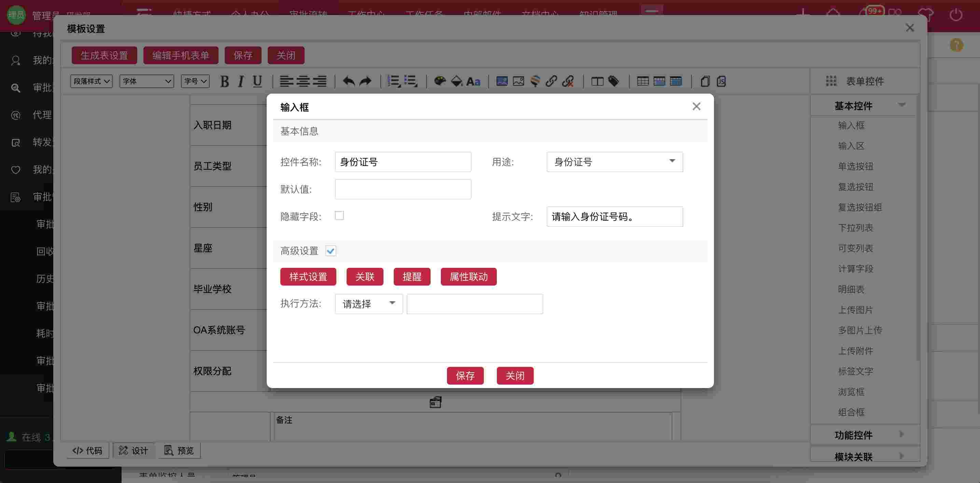Click the remove link icon

(568, 81)
